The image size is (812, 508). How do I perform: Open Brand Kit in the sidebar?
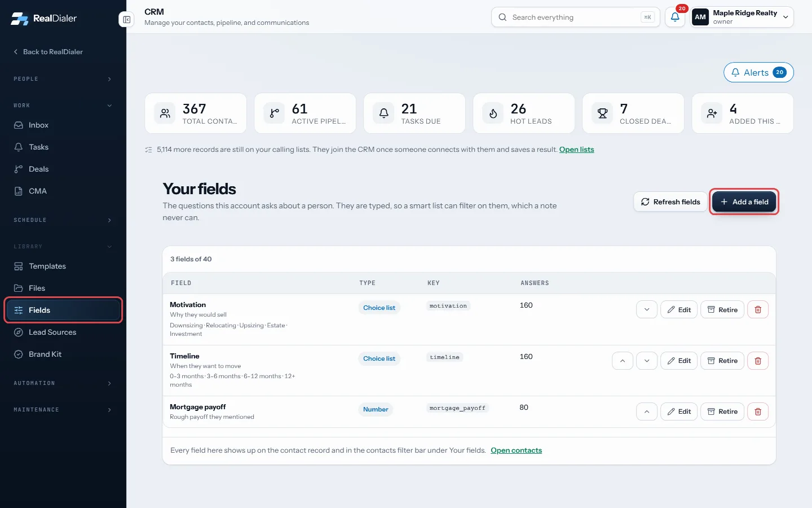[x=63, y=354]
